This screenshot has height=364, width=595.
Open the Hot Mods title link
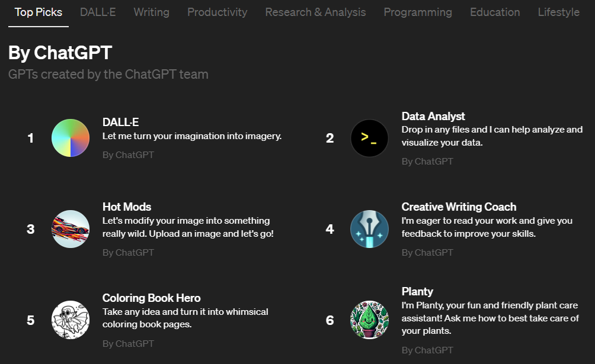(127, 207)
